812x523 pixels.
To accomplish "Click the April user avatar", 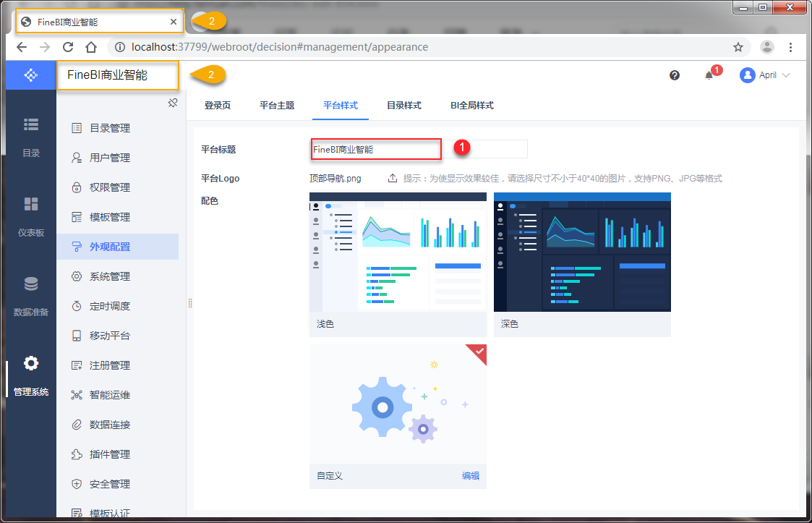I will 747,75.
